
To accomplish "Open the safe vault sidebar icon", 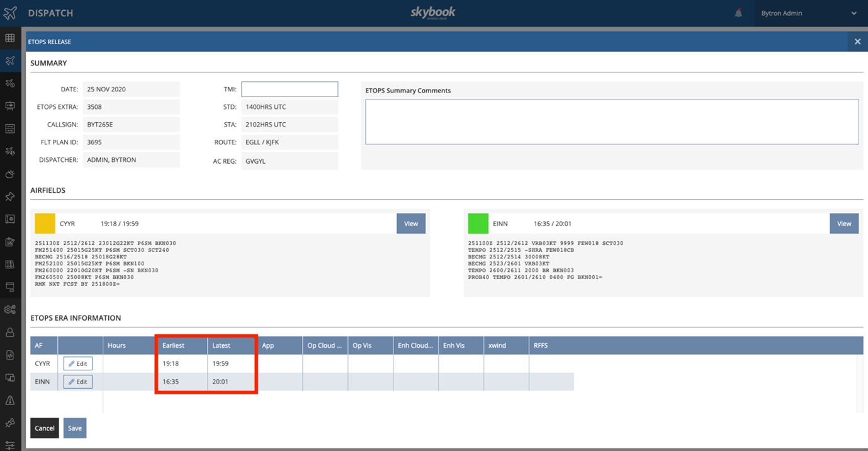I will click(10, 219).
